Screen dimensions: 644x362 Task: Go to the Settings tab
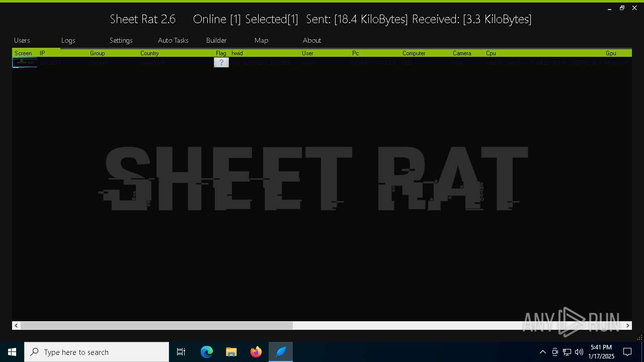[x=121, y=40]
